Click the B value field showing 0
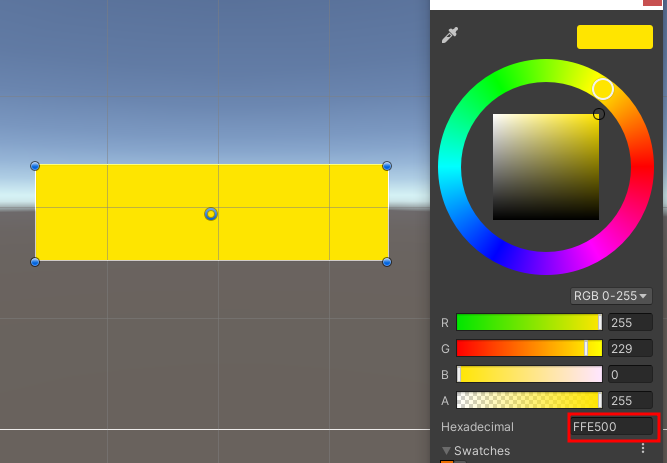 click(630, 374)
